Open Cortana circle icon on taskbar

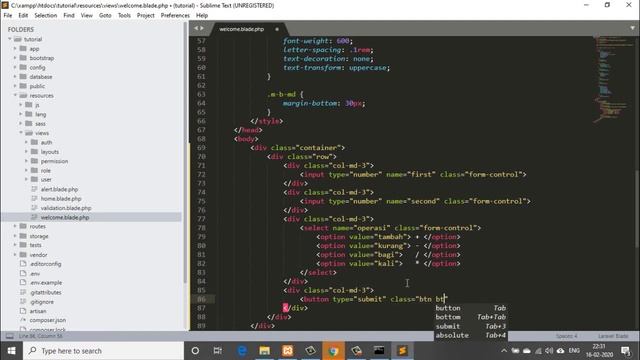[195, 351]
